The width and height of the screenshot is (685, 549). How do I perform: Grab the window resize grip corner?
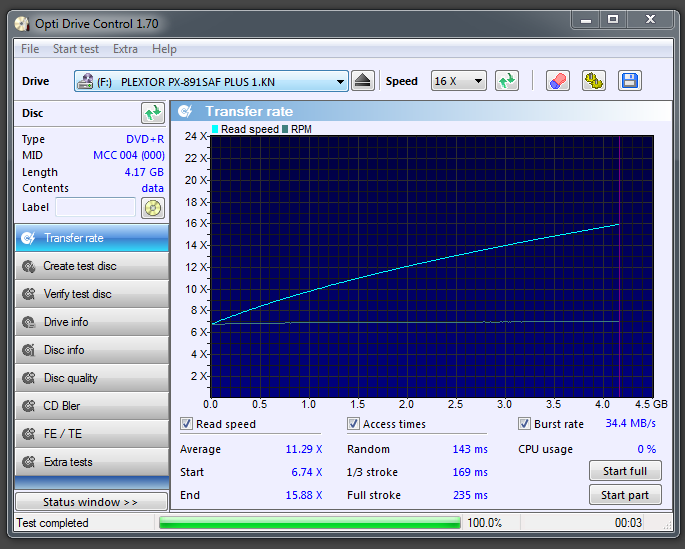point(668,526)
